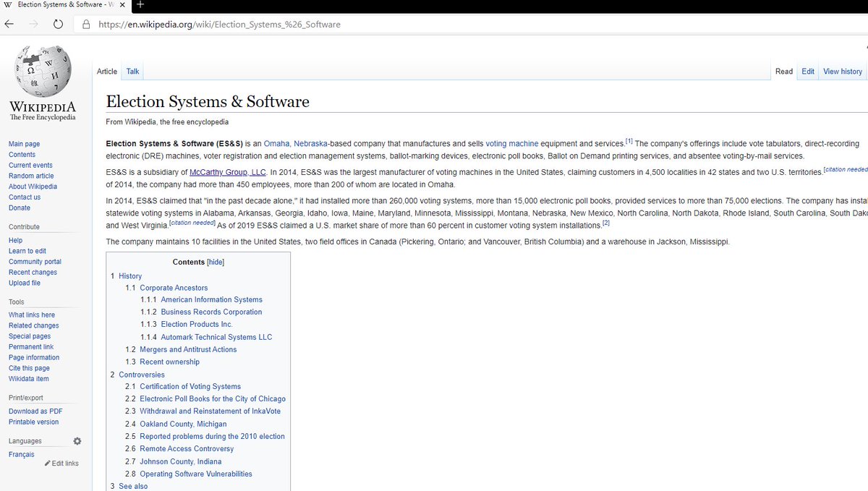The image size is (868, 491).
Task: Jump to Operating Software Vulnerabilities
Action: click(189, 474)
